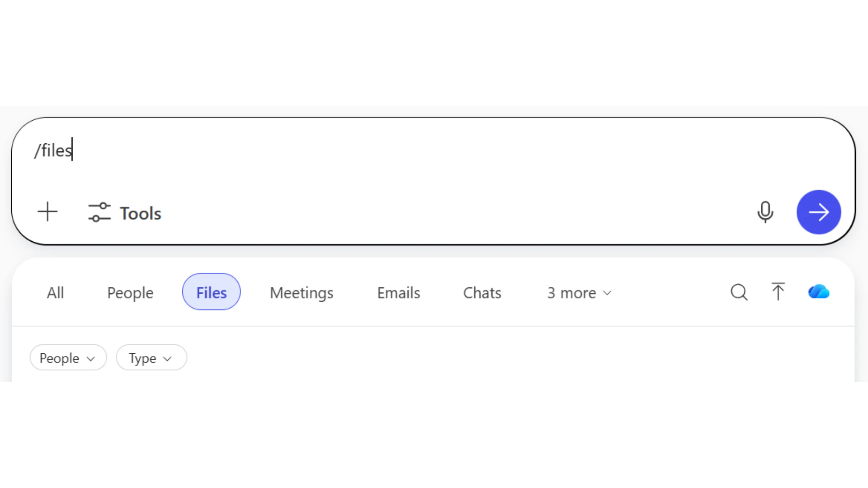
Task: Open search with the magnifier icon
Action: [x=739, y=292]
